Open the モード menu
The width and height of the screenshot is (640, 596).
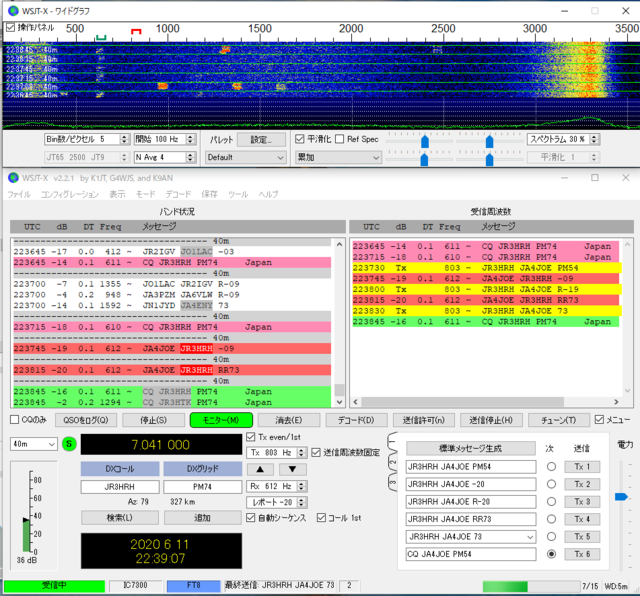coord(145,194)
